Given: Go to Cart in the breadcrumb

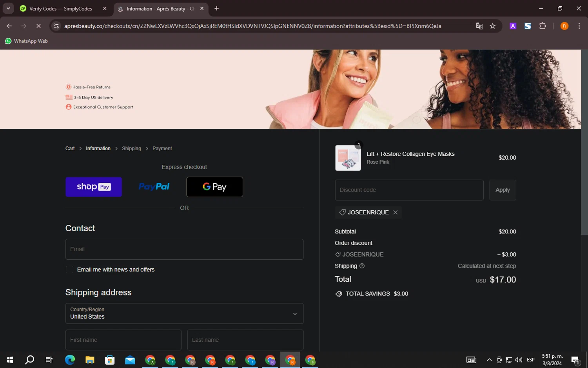Looking at the screenshot, I should click(x=70, y=148).
